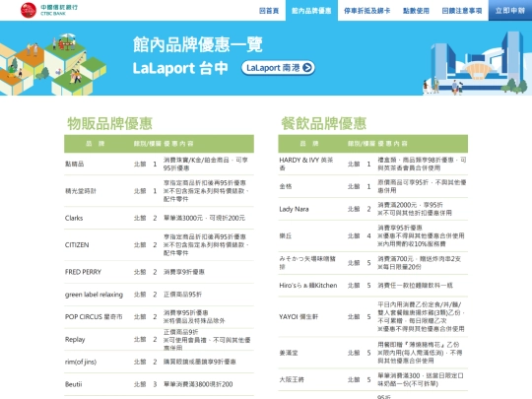The image size is (532, 399).
Task: Click the LaLaport 台中 banner title
Action: tap(180, 68)
